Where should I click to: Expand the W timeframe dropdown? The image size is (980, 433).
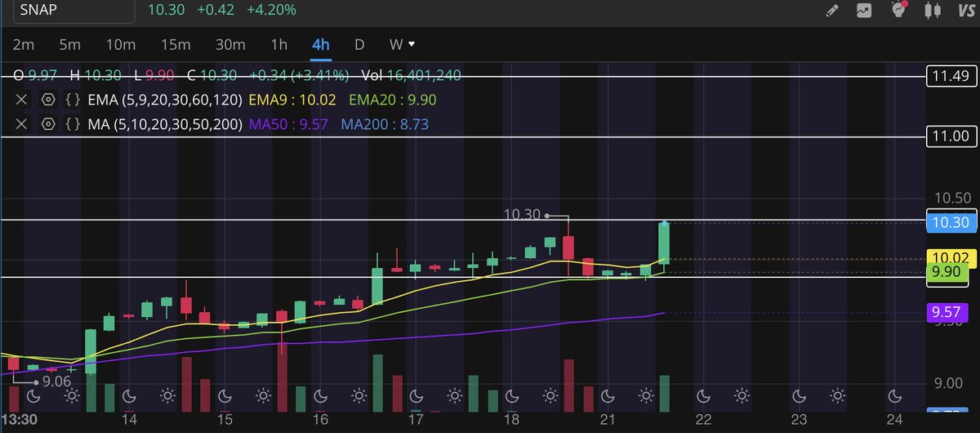(x=402, y=44)
